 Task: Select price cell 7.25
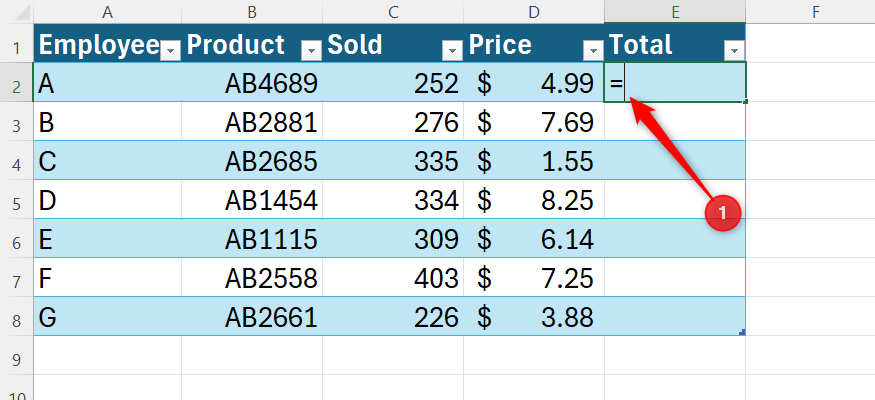click(x=534, y=277)
